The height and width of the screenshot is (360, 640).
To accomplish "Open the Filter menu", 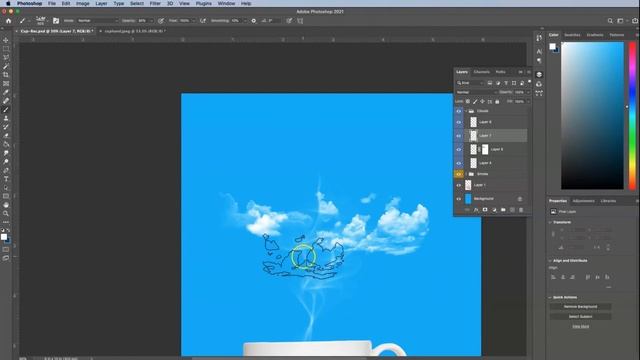I will (x=155, y=3).
